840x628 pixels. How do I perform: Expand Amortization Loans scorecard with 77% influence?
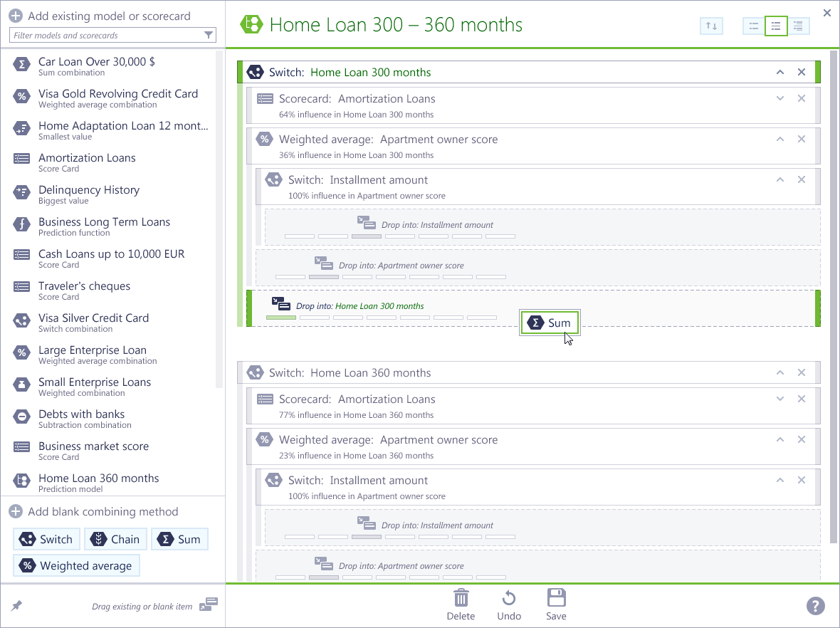tap(780, 399)
